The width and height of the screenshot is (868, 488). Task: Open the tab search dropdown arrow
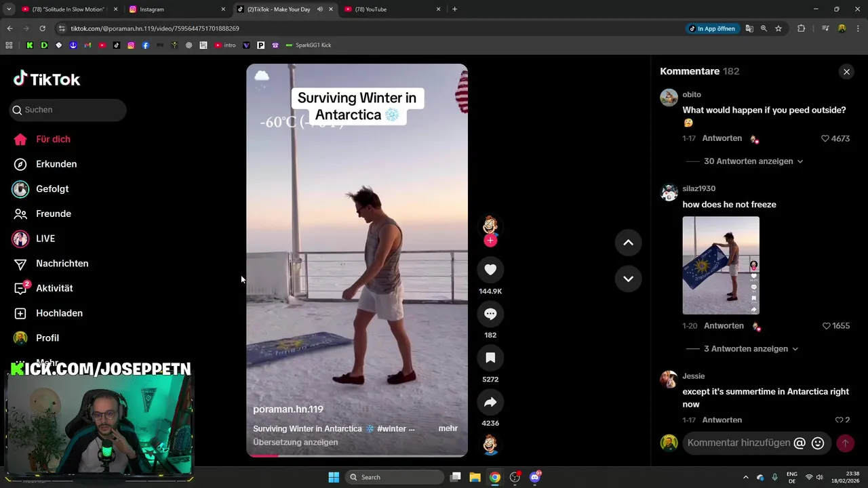(x=9, y=9)
